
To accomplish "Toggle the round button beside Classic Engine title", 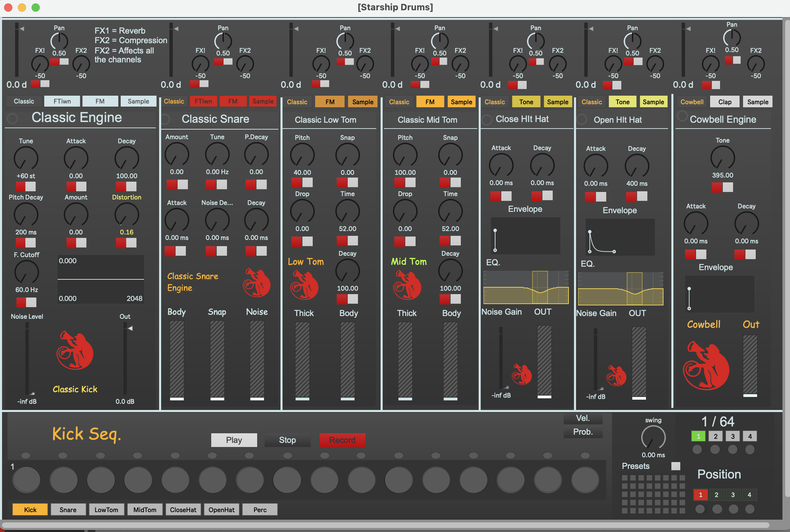I will coord(13,119).
